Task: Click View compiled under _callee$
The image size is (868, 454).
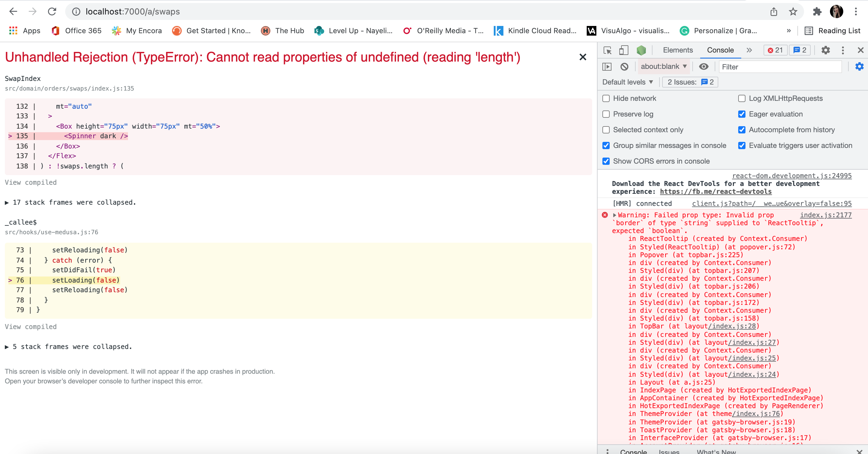Action: tap(31, 327)
